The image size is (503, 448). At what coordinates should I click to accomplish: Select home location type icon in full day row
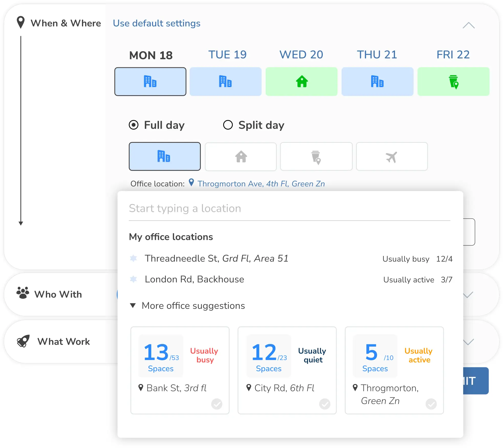[240, 156]
